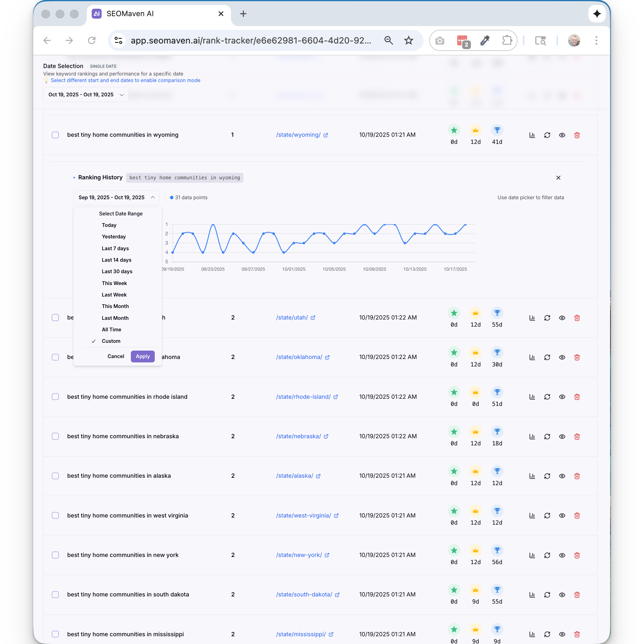Collapse the Sep 19 - Oct 19 range picker
This screenshot has width=644, height=644.
[x=116, y=198]
